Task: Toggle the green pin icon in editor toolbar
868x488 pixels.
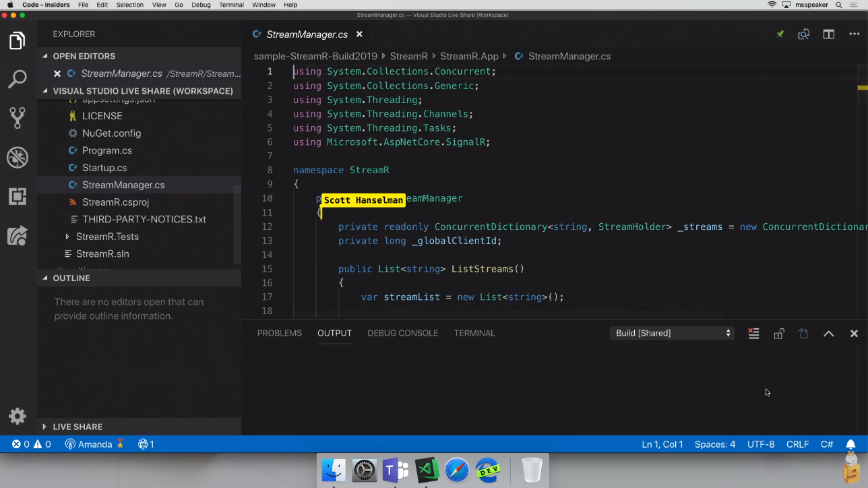Action: pyautogui.click(x=780, y=34)
